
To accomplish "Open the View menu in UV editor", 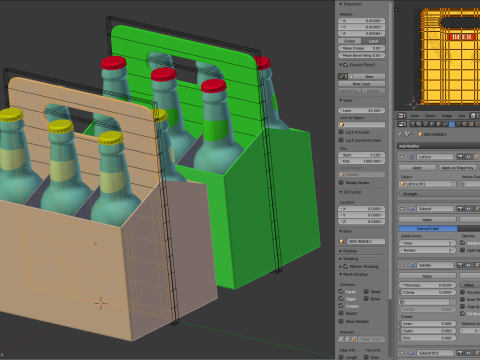I will click(415, 116).
